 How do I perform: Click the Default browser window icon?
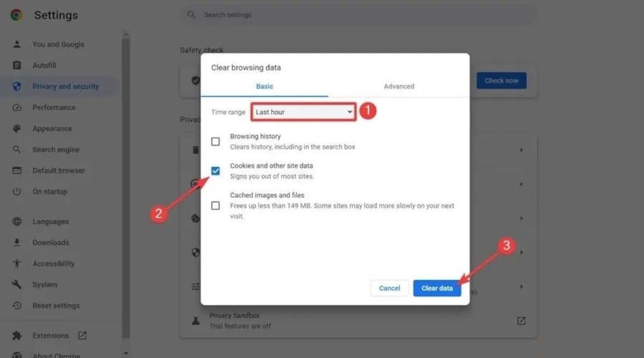coord(17,170)
